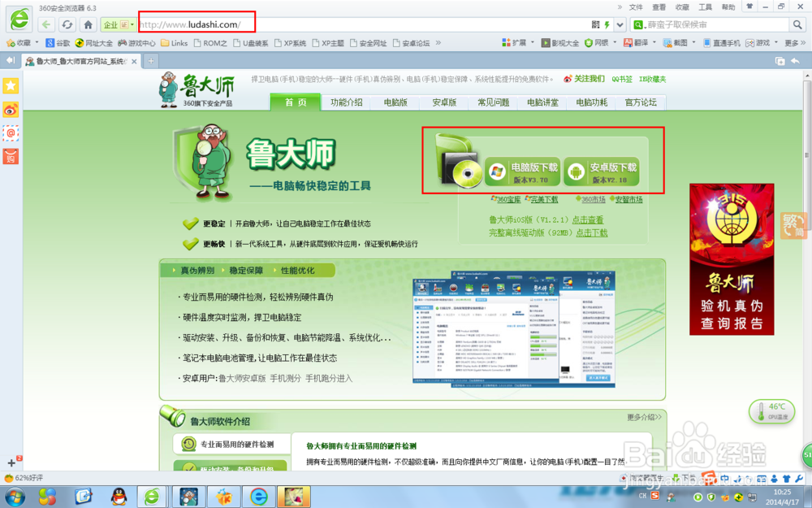
Task: Switch to the 功能介绍 site tab
Action: pos(347,102)
